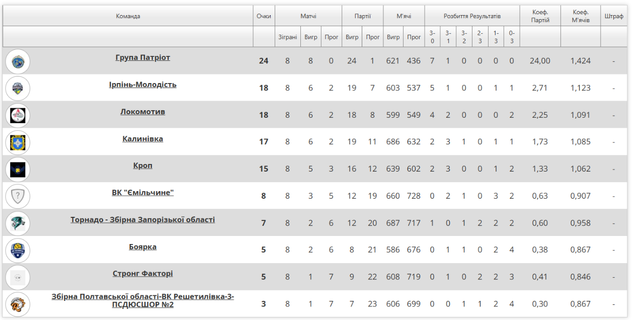The width and height of the screenshot is (644, 320).
Task: Select the Торнадо team logo
Action: 18,223
